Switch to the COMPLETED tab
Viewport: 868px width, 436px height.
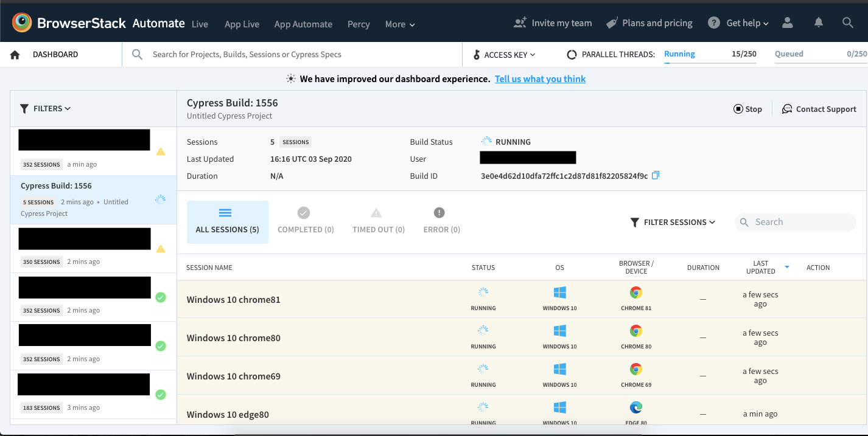pyautogui.click(x=305, y=222)
